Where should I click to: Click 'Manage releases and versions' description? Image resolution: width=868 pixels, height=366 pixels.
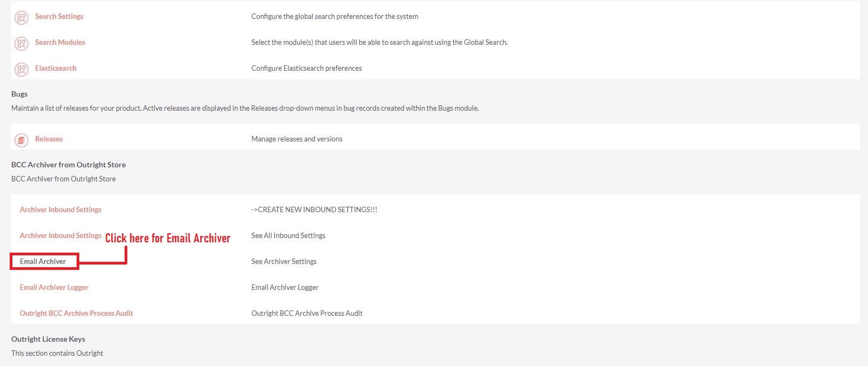tap(297, 139)
